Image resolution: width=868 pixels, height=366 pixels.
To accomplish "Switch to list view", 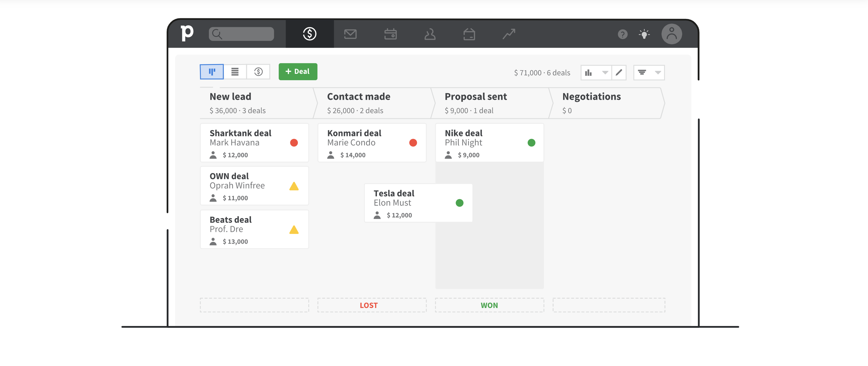I will pos(235,72).
